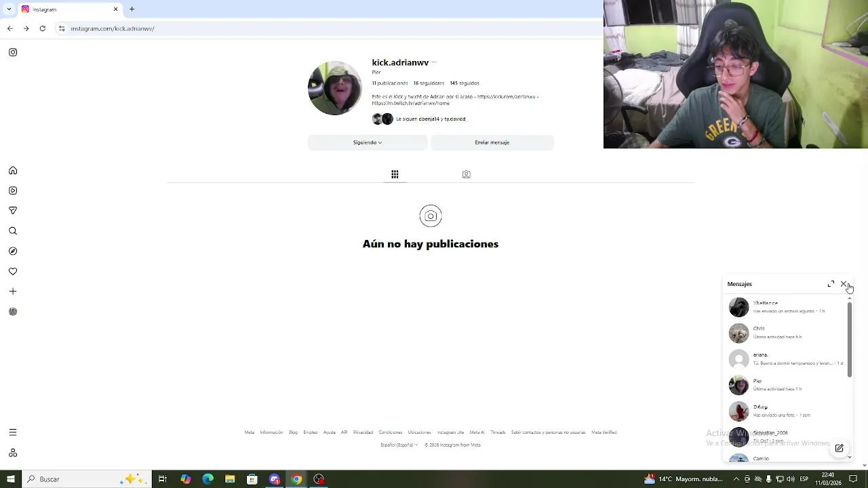This screenshot has height=488, width=868.
Task: Open Copilot app on taskbar
Action: pyautogui.click(x=185, y=479)
